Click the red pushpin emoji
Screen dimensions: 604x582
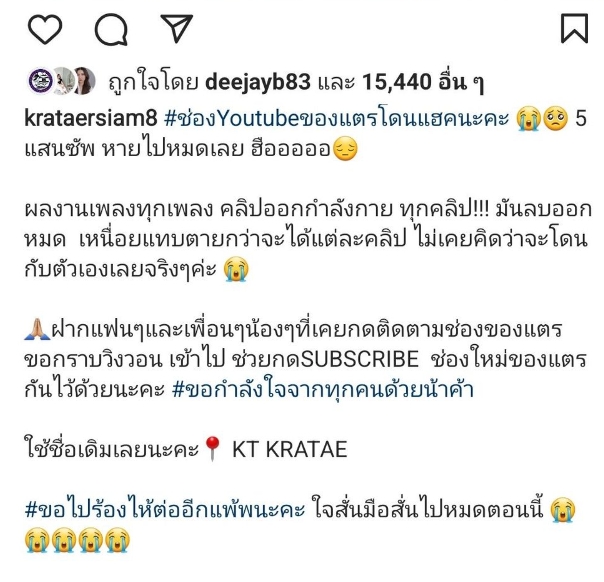[212, 449]
